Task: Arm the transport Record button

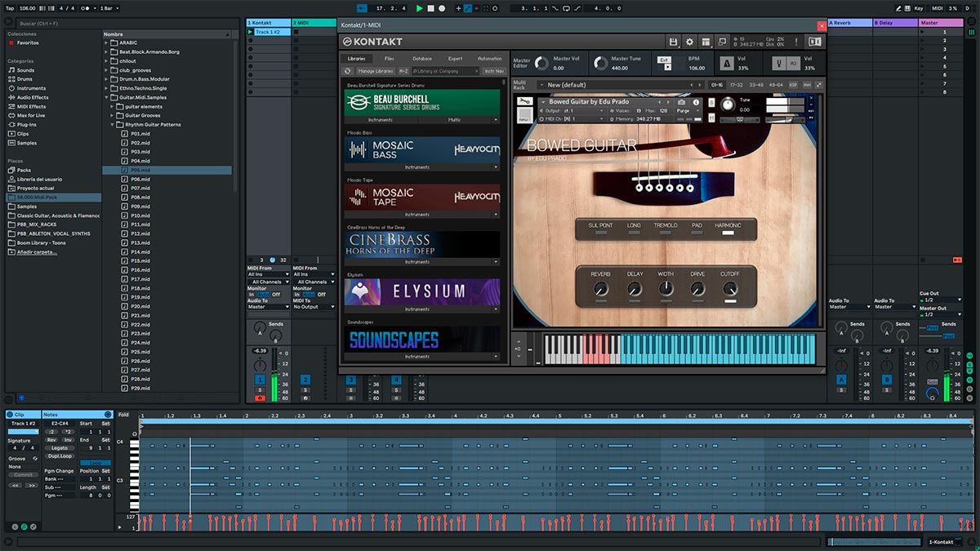Action: pyautogui.click(x=442, y=8)
